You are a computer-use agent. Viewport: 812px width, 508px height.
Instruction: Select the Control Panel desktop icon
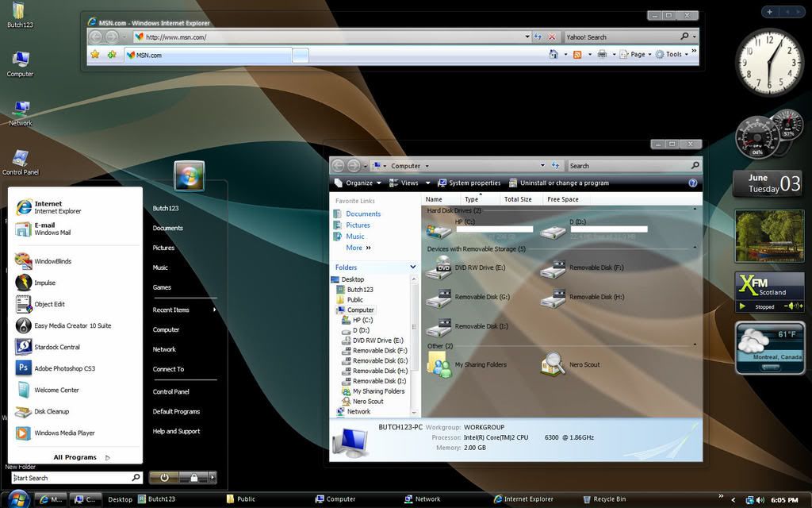20,162
